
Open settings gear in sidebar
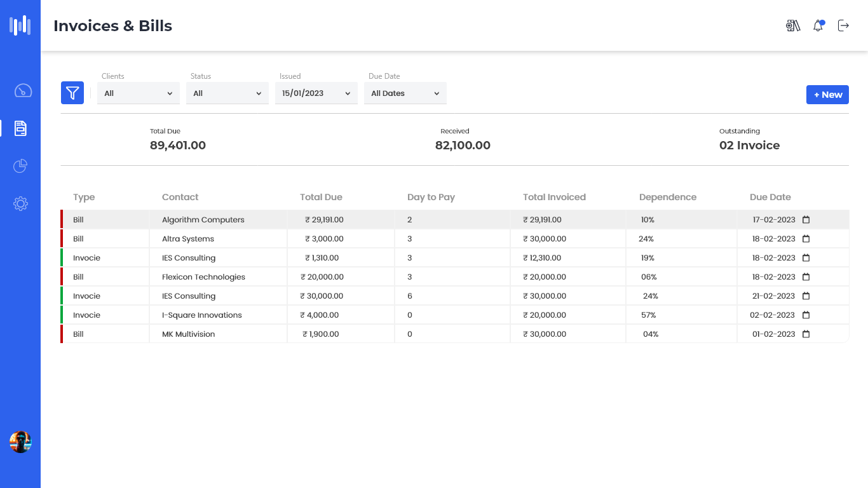coord(20,204)
